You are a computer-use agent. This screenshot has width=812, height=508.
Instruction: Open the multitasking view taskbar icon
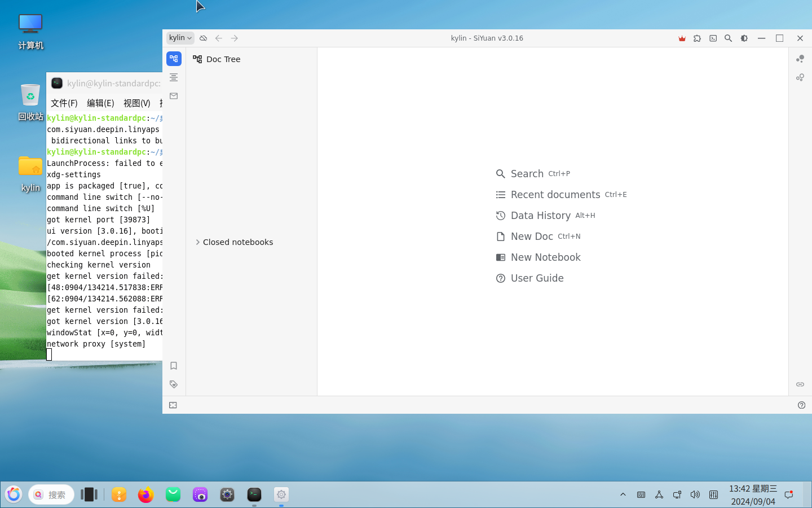[x=89, y=494]
